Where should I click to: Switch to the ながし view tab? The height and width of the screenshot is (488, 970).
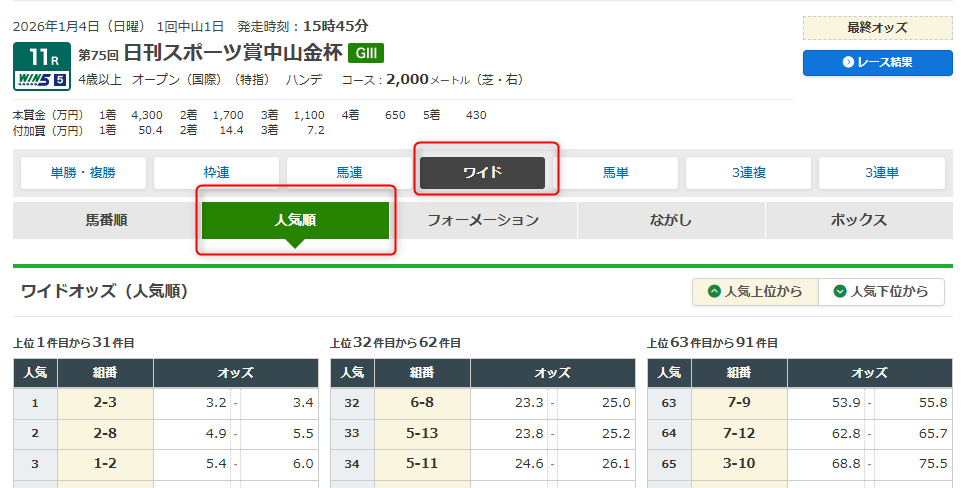point(671,220)
